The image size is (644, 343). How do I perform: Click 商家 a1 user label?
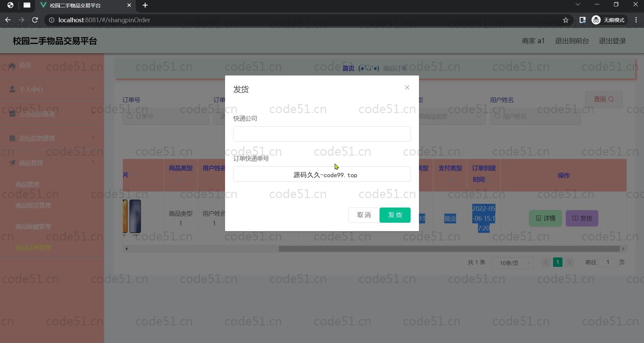point(533,41)
